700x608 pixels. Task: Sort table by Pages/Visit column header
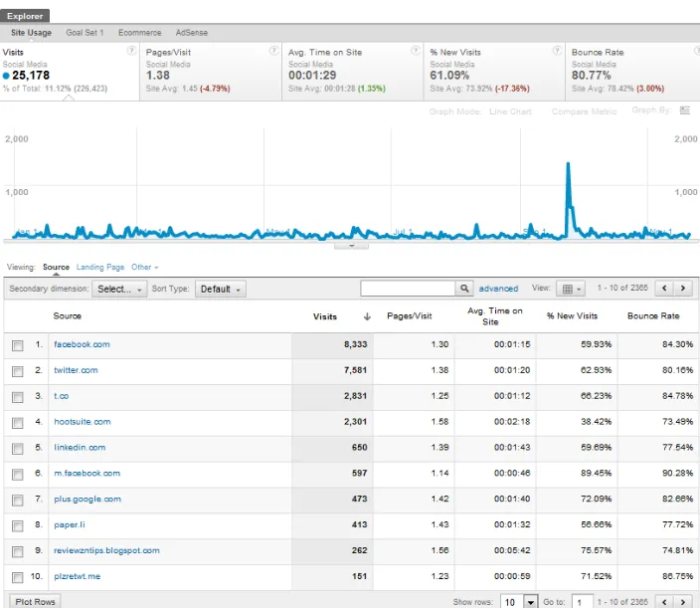pos(410,316)
